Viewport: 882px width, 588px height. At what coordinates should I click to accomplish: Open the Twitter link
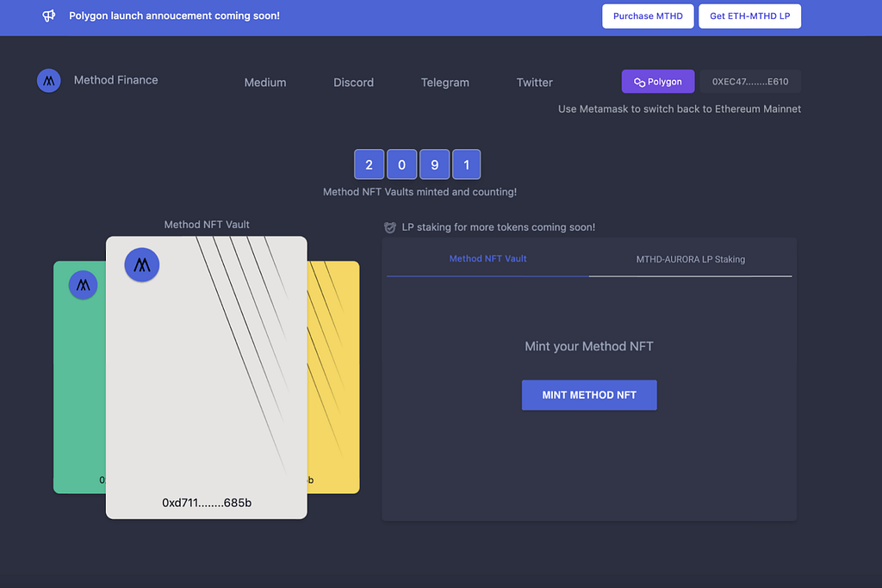(534, 83)
